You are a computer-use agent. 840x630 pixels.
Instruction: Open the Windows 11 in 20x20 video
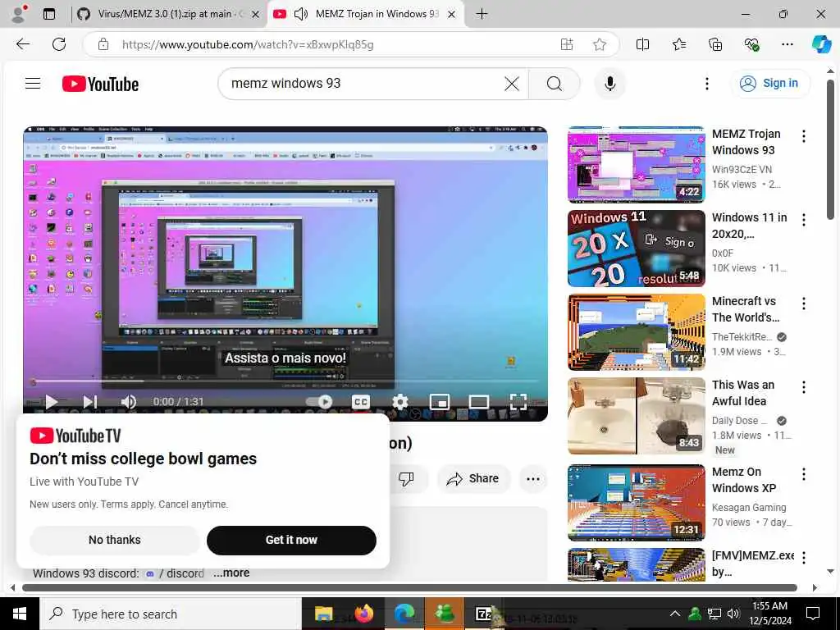637,249
